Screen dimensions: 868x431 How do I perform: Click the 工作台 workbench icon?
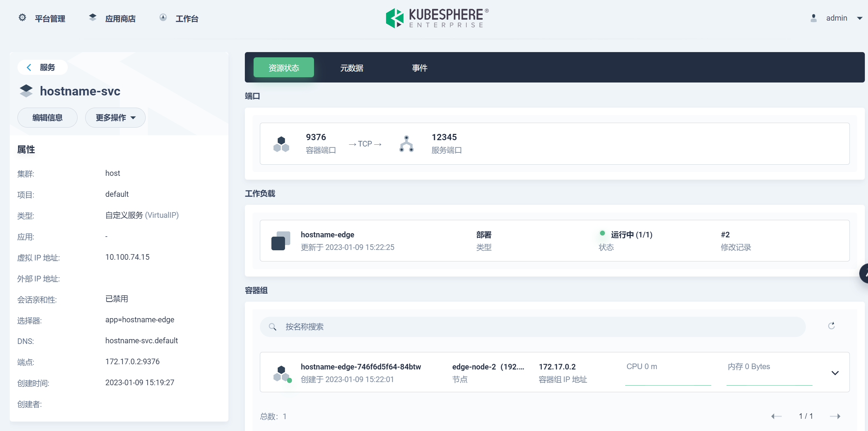[163, 17]
